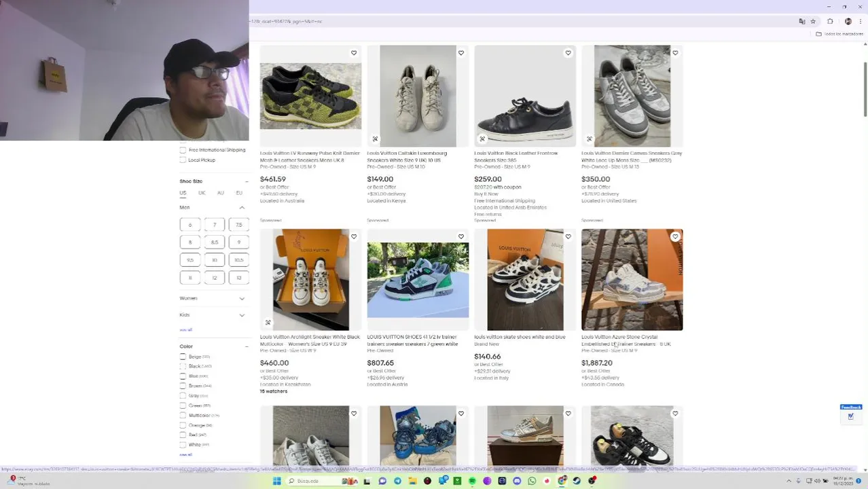Viewport: 868px width, 489px height.
Task: Click the image search icon on the Frontrow sneakers photo
Action: pos(482,139)
